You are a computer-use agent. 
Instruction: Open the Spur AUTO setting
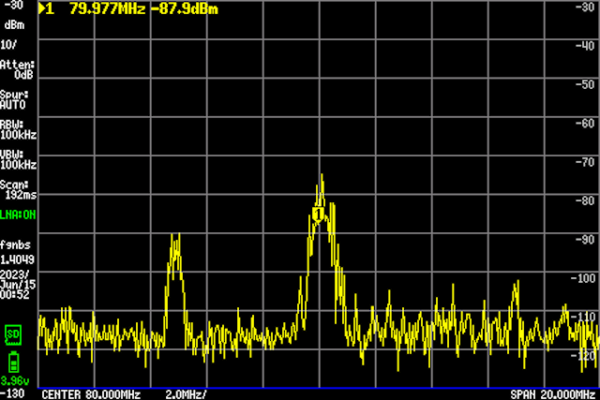click(13, 98)
